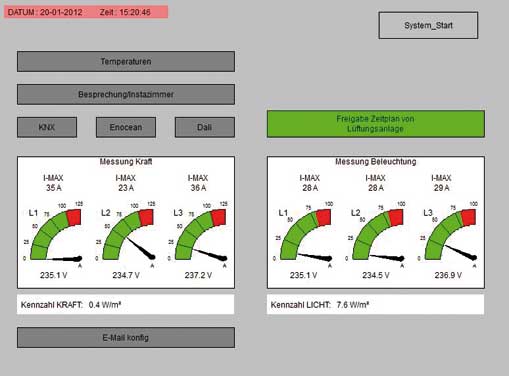Select the KNX button
This screenshot has width=509, height=376.
47,127
